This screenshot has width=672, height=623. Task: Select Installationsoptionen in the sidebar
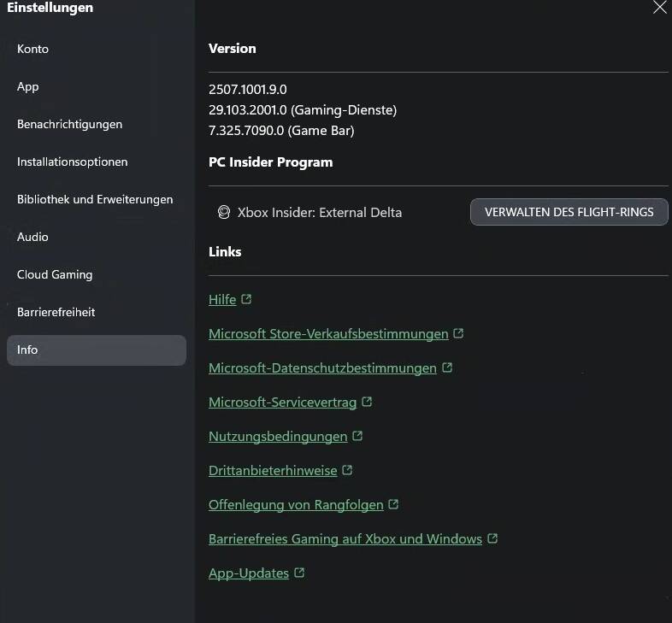72,162
